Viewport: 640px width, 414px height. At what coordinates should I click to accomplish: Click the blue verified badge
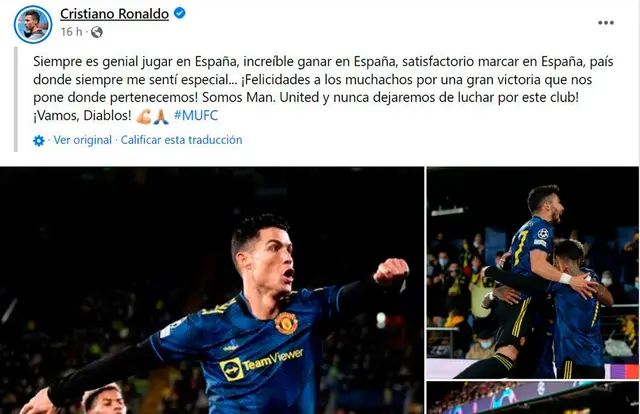pyautogui.click(x=180, y=13)
